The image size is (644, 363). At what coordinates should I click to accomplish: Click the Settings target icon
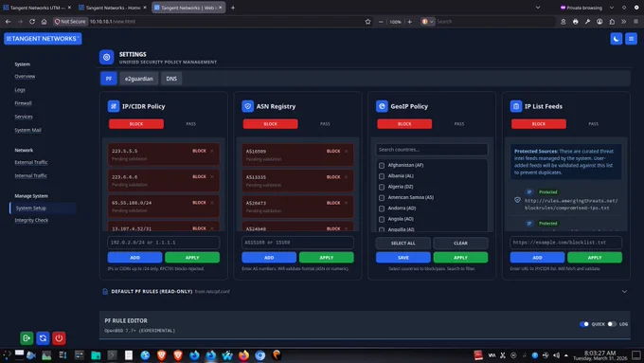pyautogui.click(x=106, y=57)
